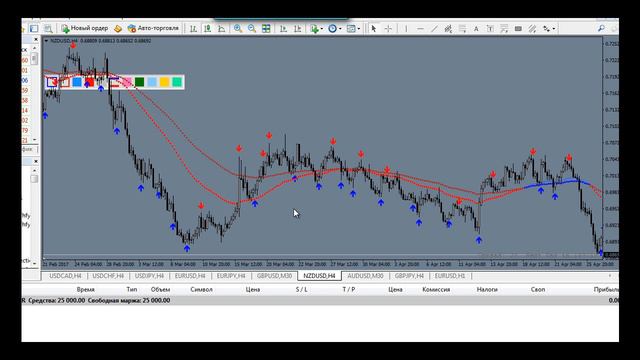Open the Indicators list icon

pyautogui.click(x=314, y=29)
